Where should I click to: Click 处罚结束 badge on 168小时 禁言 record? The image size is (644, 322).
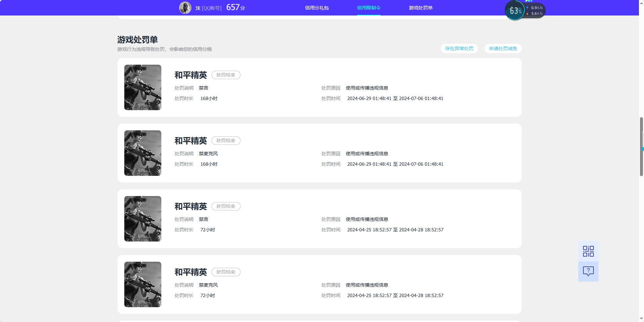[226, 75]
